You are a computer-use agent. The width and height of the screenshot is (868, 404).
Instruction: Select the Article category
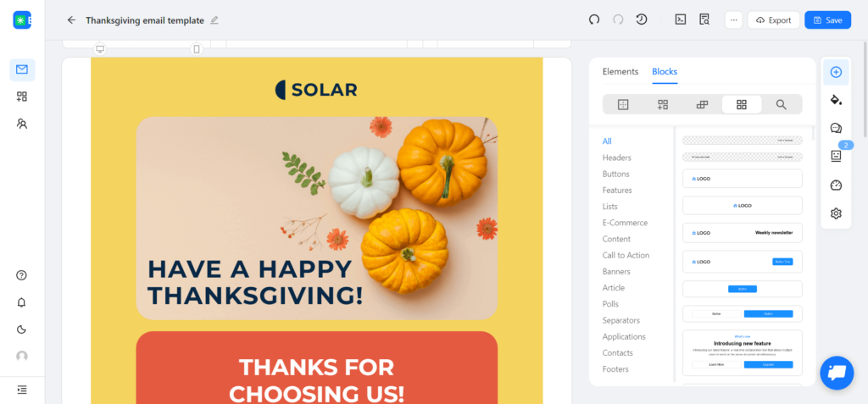click(x=614, y=288)
